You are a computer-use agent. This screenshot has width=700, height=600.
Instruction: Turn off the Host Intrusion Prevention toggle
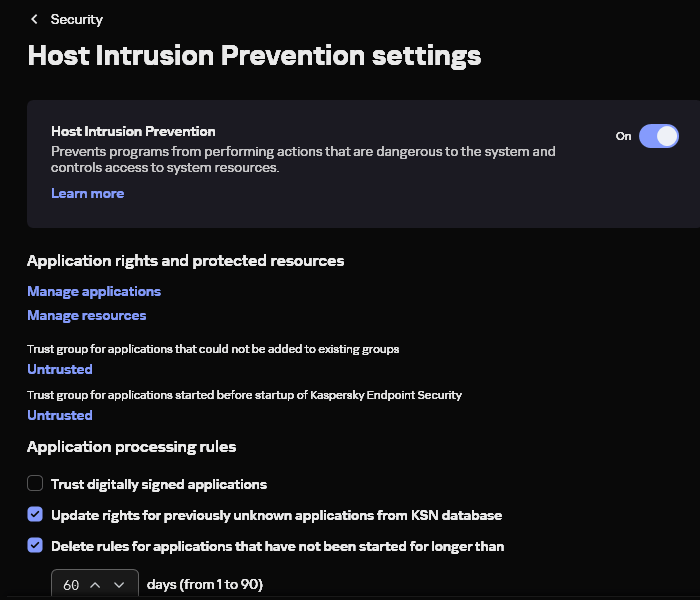click(x=658, y=136)
